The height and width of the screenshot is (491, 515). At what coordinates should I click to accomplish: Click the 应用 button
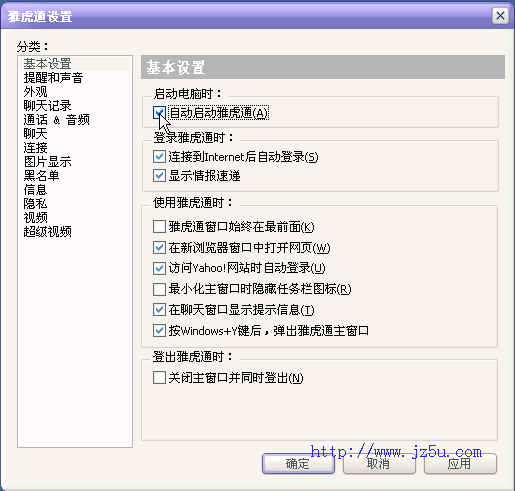click(x=460, y=464)
